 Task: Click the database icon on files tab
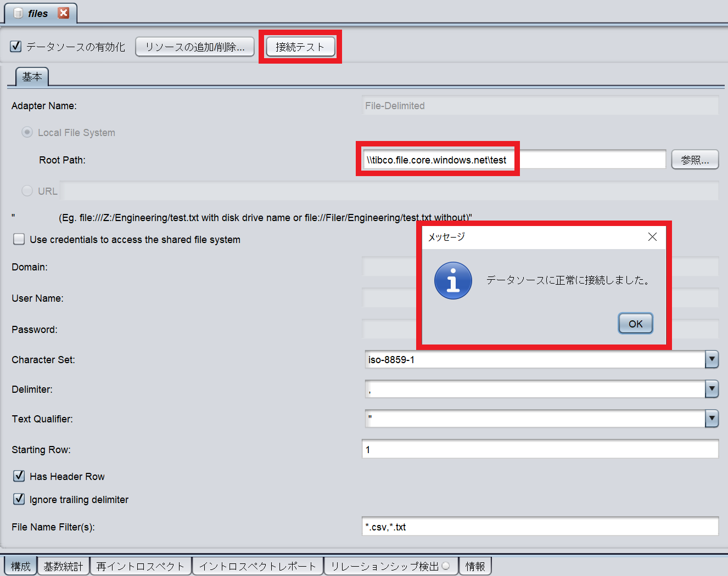[x=18, y=13]
